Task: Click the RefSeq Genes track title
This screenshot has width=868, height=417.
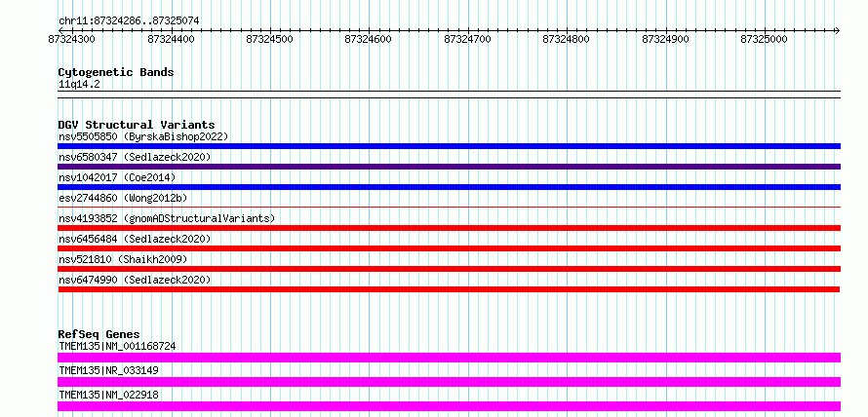Action: [99, 334]
